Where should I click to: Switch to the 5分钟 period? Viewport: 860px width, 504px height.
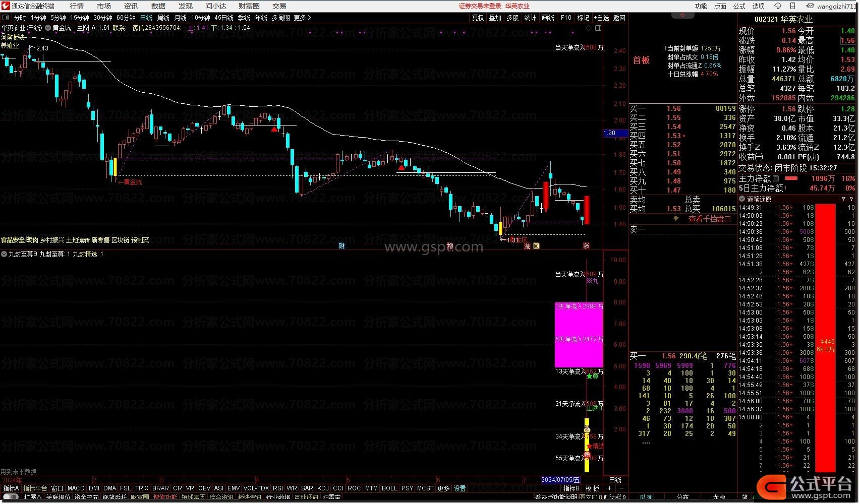click(x=58, y=18)
